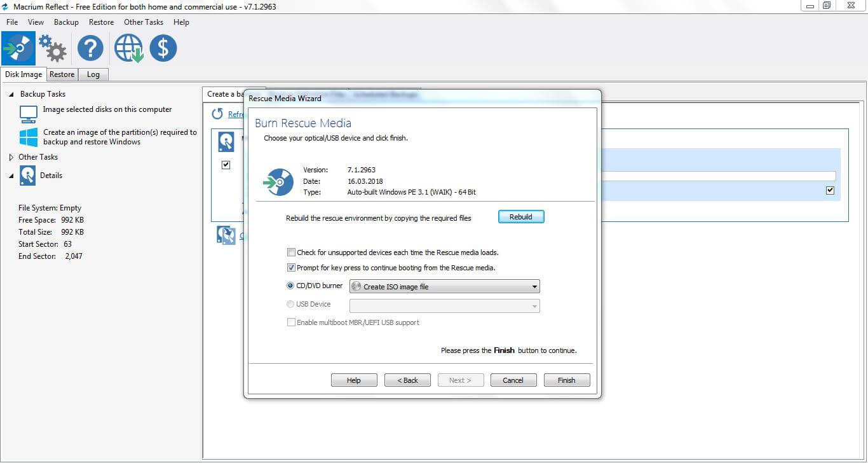This screenshot has width=868, height=463.
Task: Click the disk backup toolbar icon
Action: (x=18, y=48)
